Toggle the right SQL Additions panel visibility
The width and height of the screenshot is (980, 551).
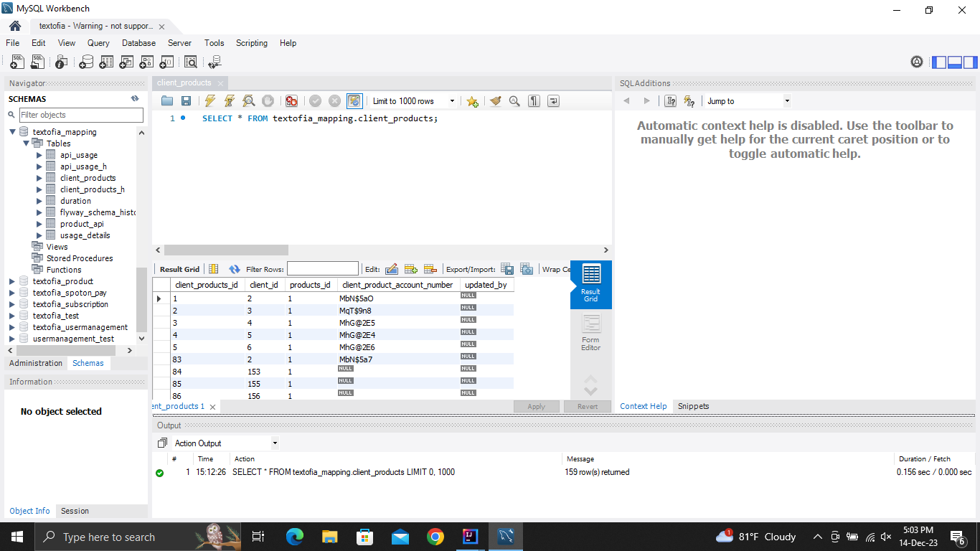point(971,62)
